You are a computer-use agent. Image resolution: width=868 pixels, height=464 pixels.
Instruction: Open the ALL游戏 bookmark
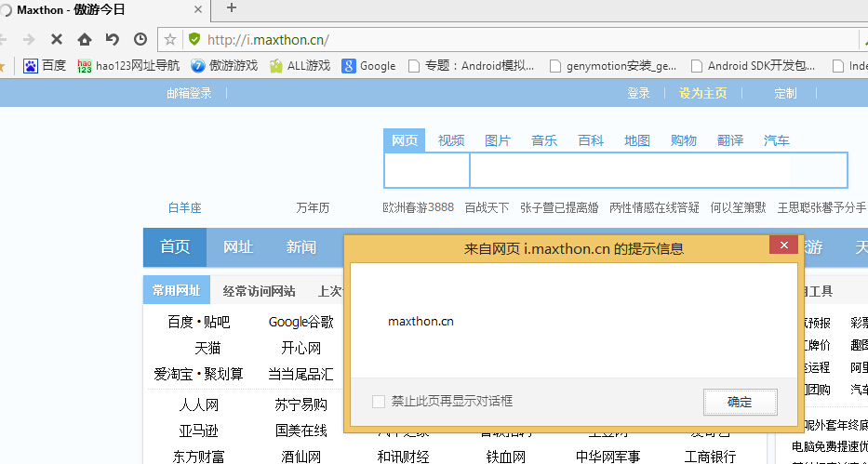click(300, 66)
